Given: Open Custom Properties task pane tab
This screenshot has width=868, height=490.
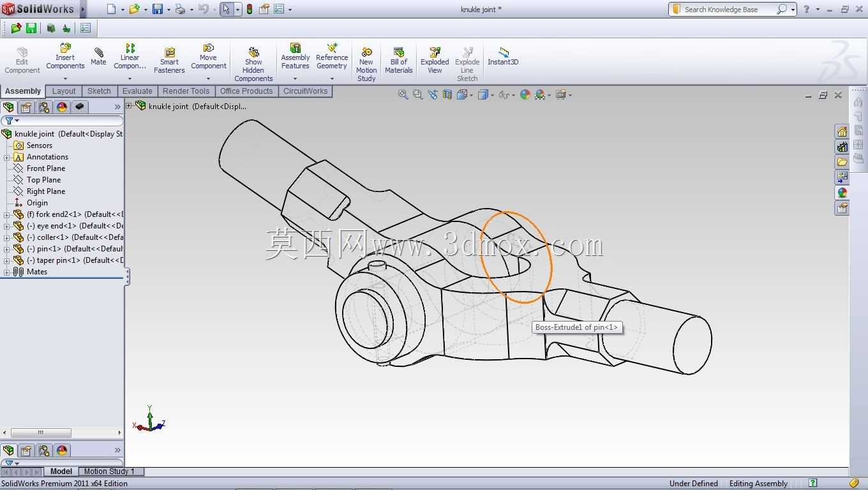Looking at the screenshot, I should point(842,208).
